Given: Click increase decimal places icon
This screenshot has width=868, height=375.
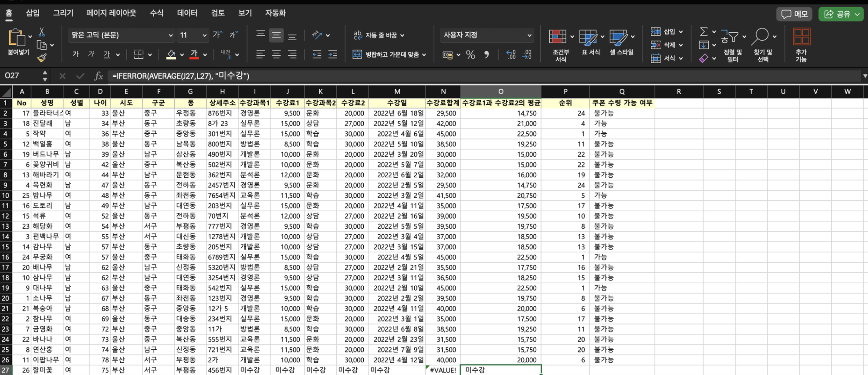Looking at the screenshot, I should pyautogui.click(x=511, y=54).
